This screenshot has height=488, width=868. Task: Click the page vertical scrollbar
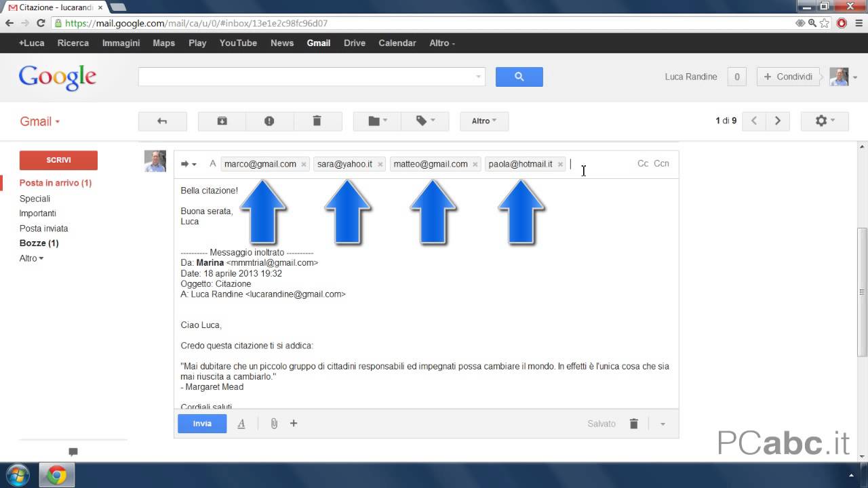coord(863,293)
